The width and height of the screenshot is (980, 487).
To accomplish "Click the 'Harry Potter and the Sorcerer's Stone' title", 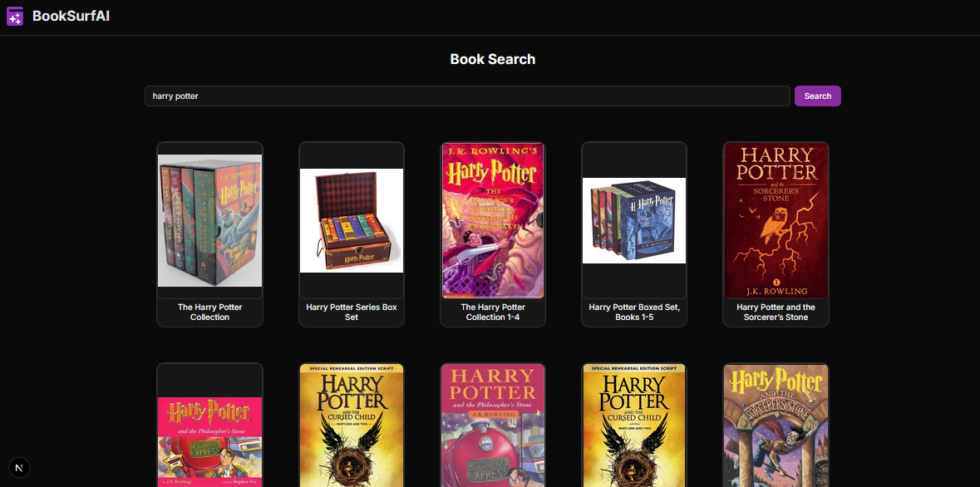I will pyautogui.click(x=776, y=312).
